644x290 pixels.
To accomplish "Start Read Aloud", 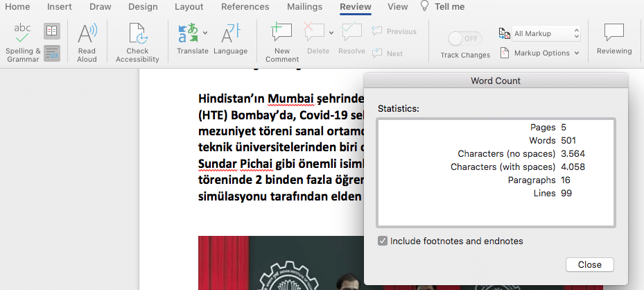I will (x=87, y=43).
